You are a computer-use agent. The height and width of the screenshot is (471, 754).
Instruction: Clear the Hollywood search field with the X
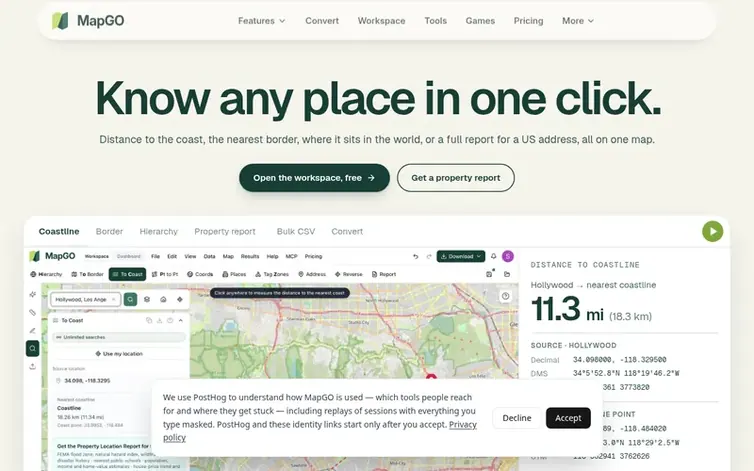[x=113, y=299]
